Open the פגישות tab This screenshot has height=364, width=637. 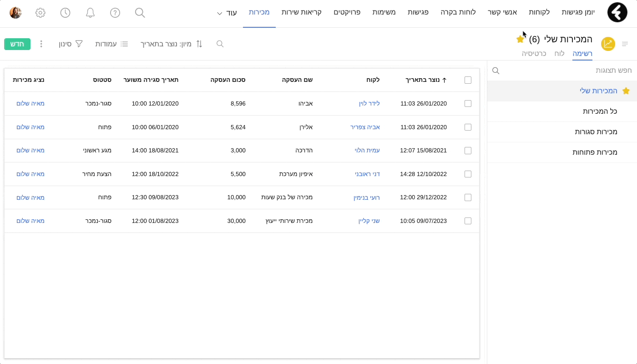[x=418, y=12]
